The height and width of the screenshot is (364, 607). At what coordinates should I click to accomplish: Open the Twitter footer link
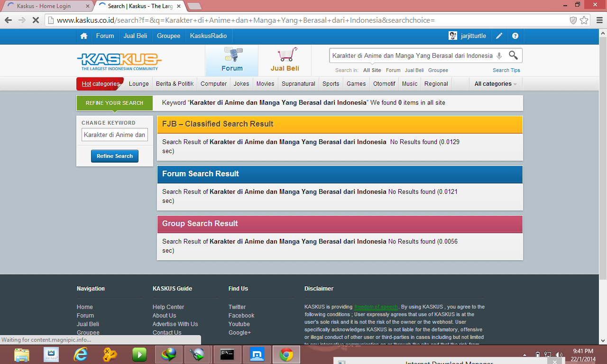tap(237, 307)
